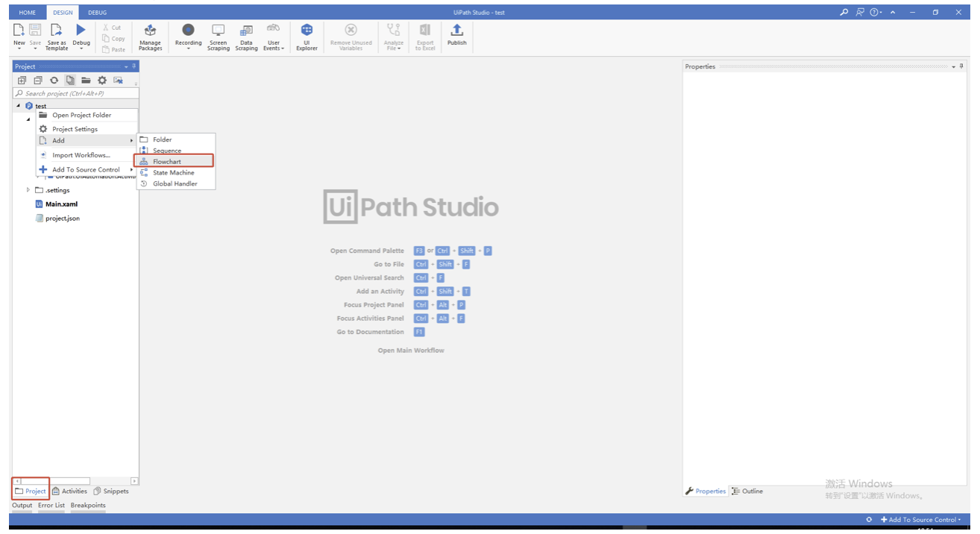Select the Project panel tab
This screenshot has width=980, height=534.
click(31, 491)
